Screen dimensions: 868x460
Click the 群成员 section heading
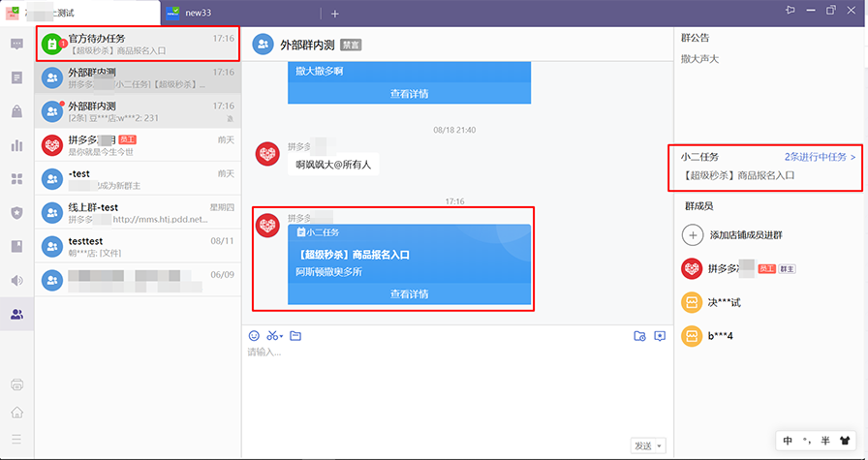pos(699,206)
